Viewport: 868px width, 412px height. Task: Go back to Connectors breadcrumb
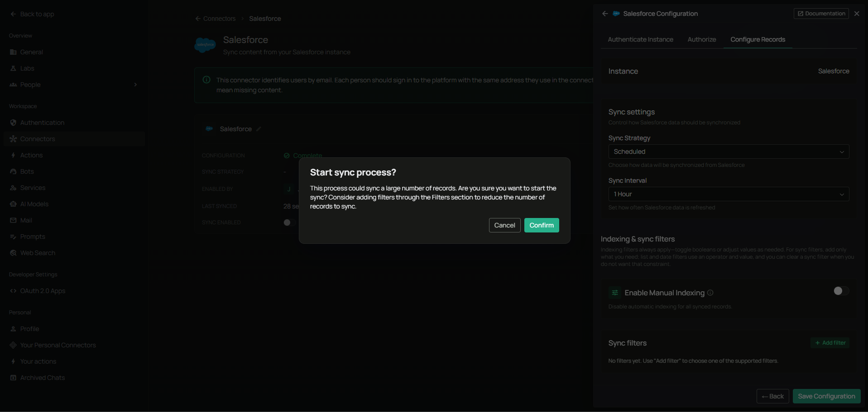tap(216, 19)
